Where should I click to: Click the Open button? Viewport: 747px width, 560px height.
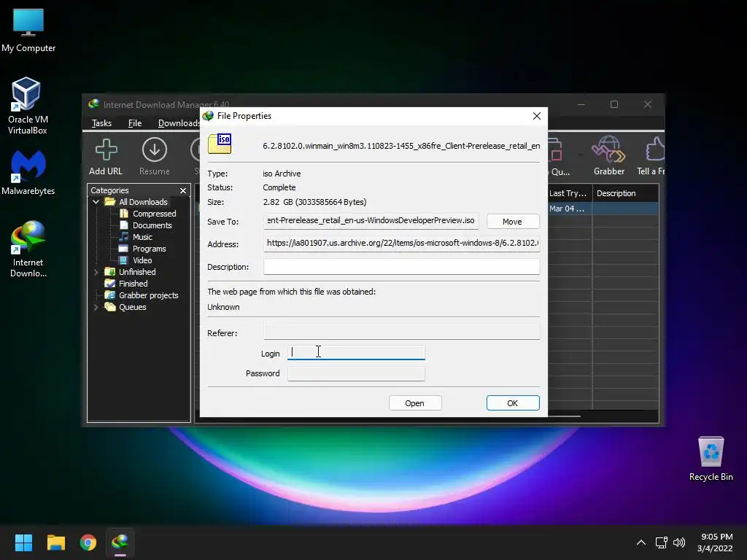(415, 402)
